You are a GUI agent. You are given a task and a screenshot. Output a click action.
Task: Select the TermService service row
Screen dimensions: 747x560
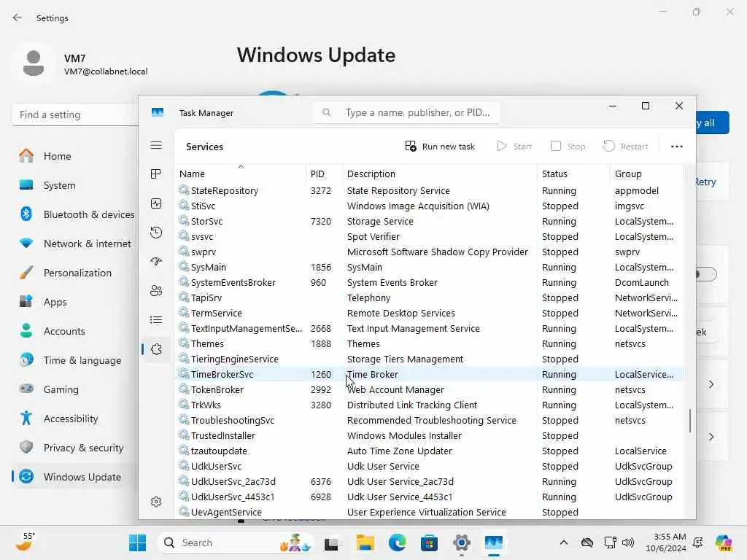429,314
